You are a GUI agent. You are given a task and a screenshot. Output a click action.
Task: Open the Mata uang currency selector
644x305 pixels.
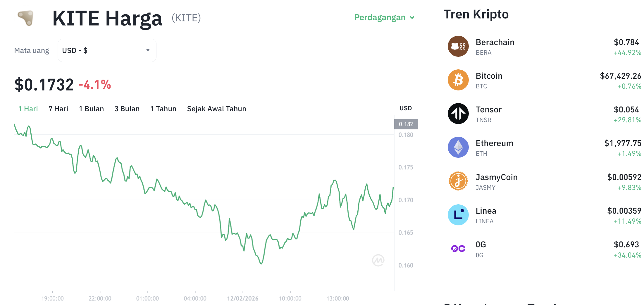107,50
